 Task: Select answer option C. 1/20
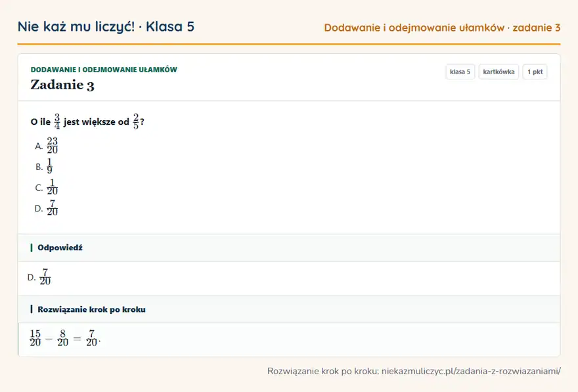tap(47, 187)
